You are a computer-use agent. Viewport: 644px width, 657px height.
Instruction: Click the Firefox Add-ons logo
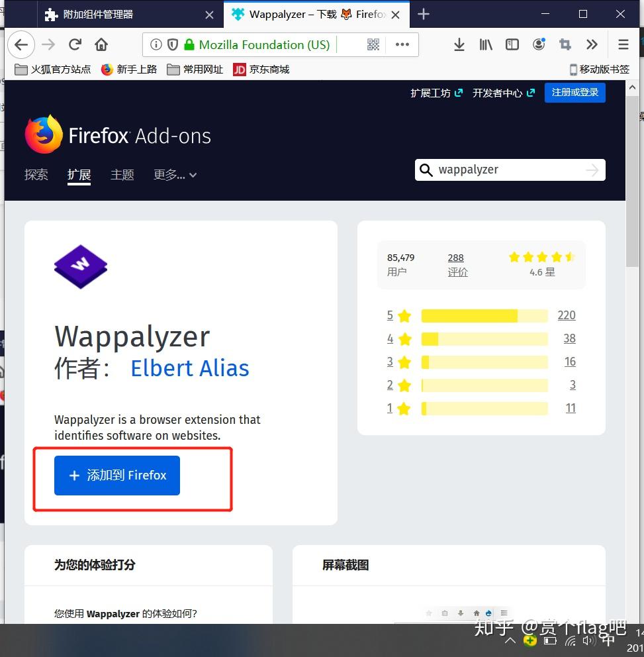(x=118, y=135)
